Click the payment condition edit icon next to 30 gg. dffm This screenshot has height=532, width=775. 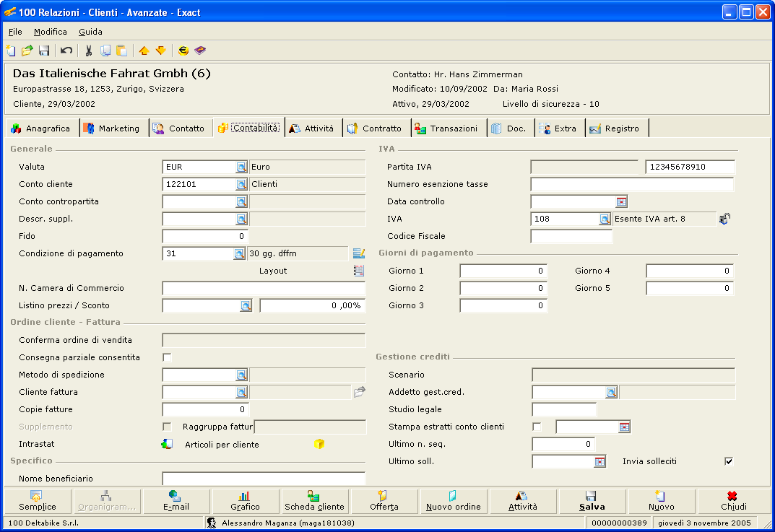358,253
